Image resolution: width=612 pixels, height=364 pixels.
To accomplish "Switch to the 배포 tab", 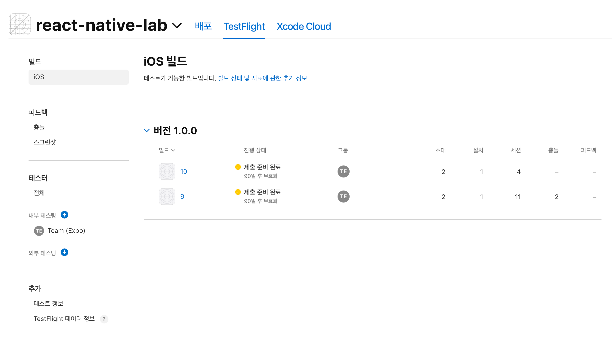I will pyautogui.click(x=203, y=26).
